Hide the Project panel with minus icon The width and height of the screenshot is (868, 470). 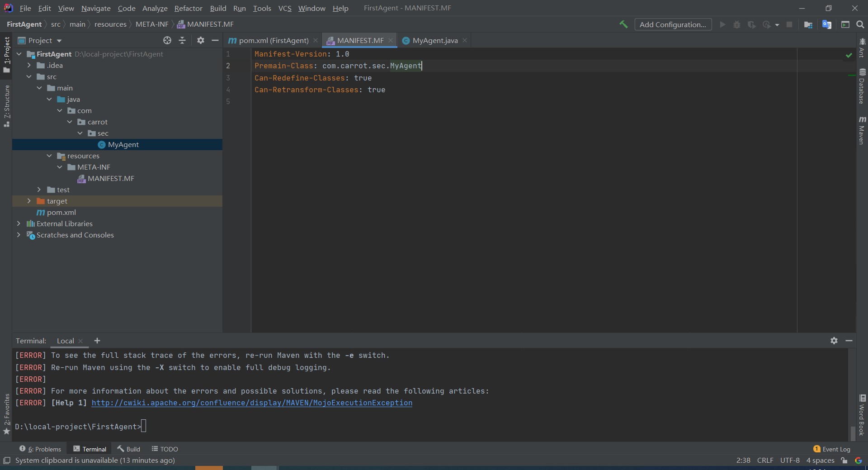click(215, 40)
